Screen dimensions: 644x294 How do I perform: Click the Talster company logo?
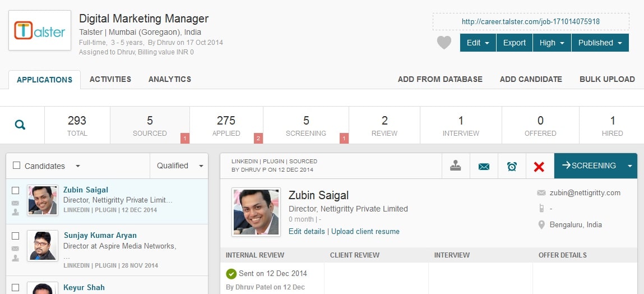40,31
